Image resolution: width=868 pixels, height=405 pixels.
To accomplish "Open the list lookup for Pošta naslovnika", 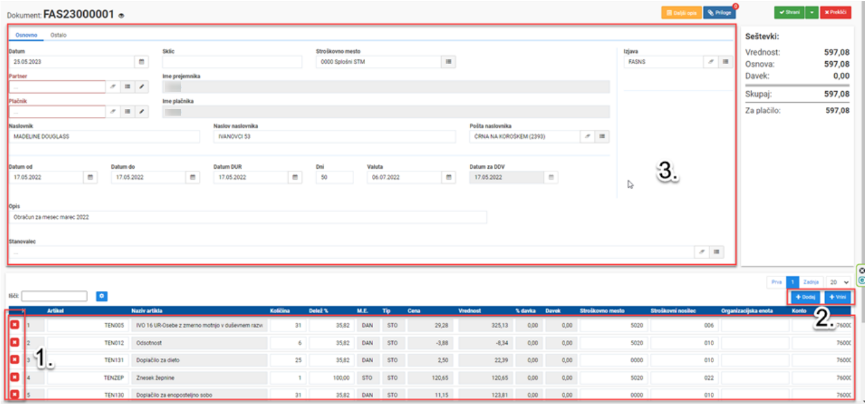I will [602, 136].
